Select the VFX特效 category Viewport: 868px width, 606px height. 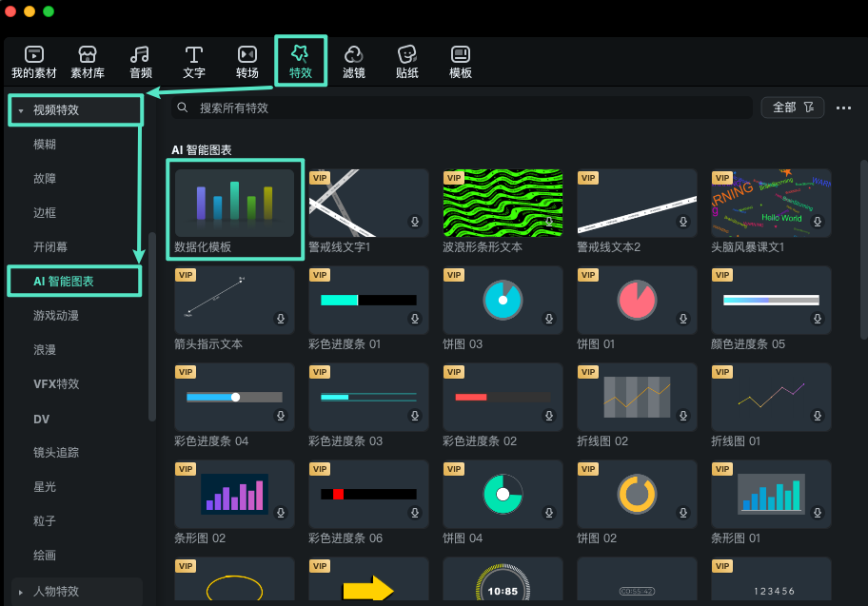tap(56, 384)
